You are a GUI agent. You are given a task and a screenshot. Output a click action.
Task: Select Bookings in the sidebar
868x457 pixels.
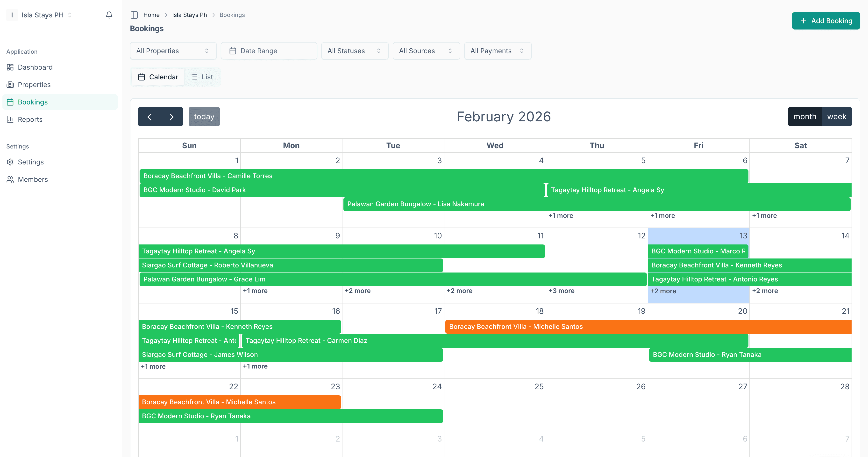click(x=33, y=102)
